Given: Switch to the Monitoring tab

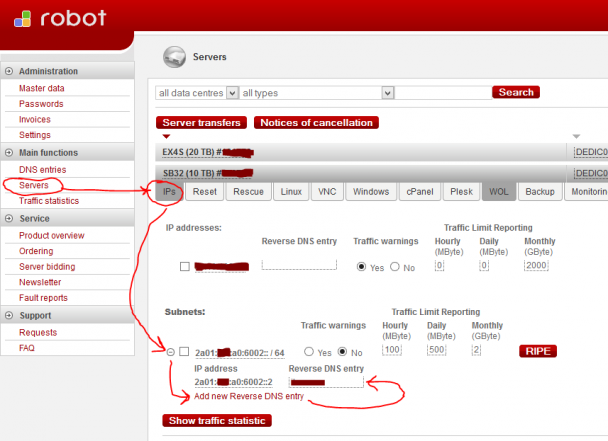Looking at the screenshot, I should click(x=586, y=192).
